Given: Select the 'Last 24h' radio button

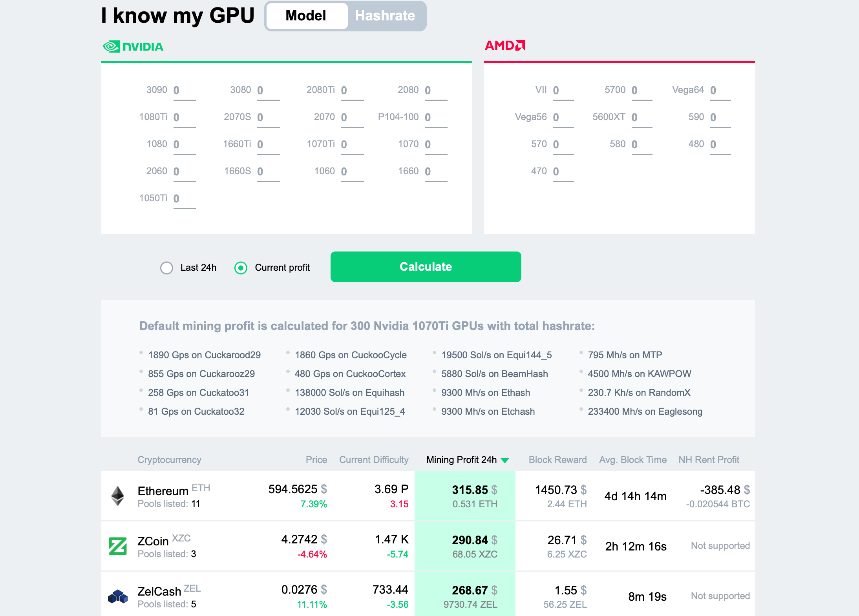Looking at the screenshot, I should (x=166, y=267).
